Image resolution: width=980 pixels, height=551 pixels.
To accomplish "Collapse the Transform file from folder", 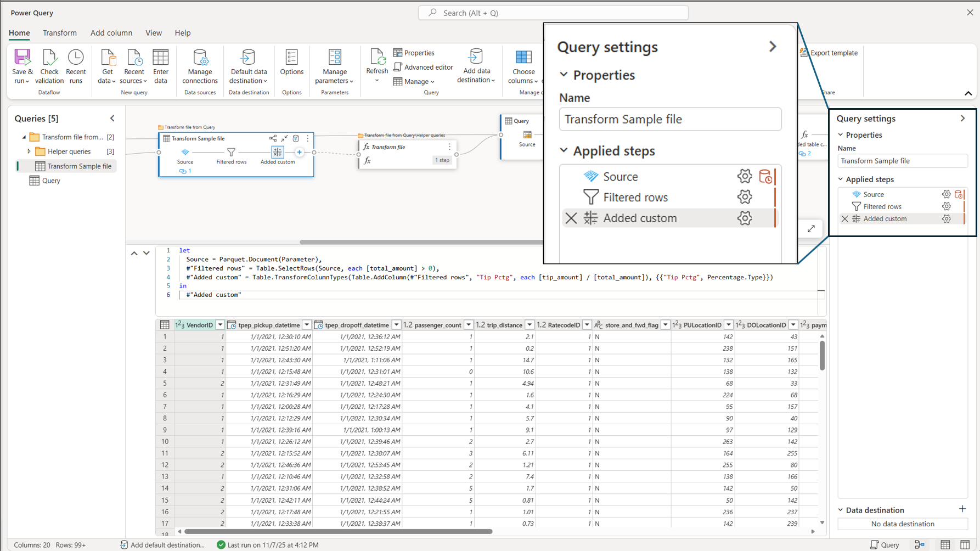I will tap(24, 137).
